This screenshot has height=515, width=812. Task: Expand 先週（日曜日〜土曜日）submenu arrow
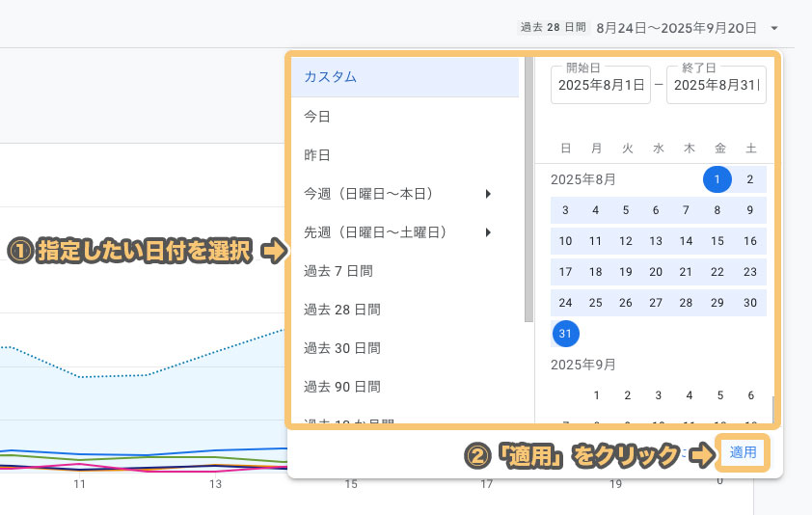489,232
